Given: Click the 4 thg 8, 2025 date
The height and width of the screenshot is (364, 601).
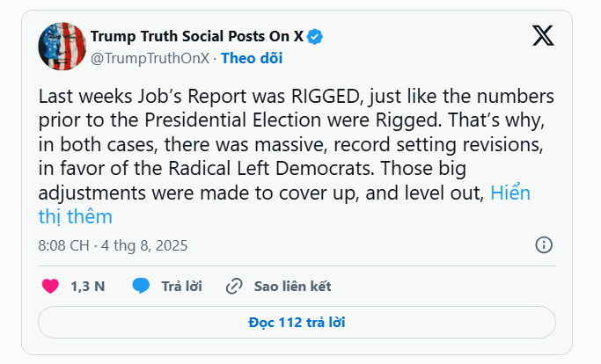Looking at the screenshot, I should [x=143, y=245].
